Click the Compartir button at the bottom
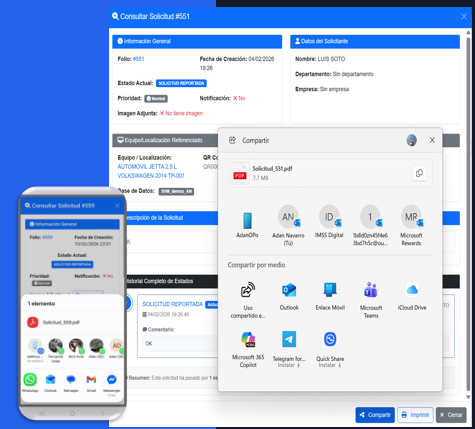Screen dimensions: 475x429 (x=375, y=415)
